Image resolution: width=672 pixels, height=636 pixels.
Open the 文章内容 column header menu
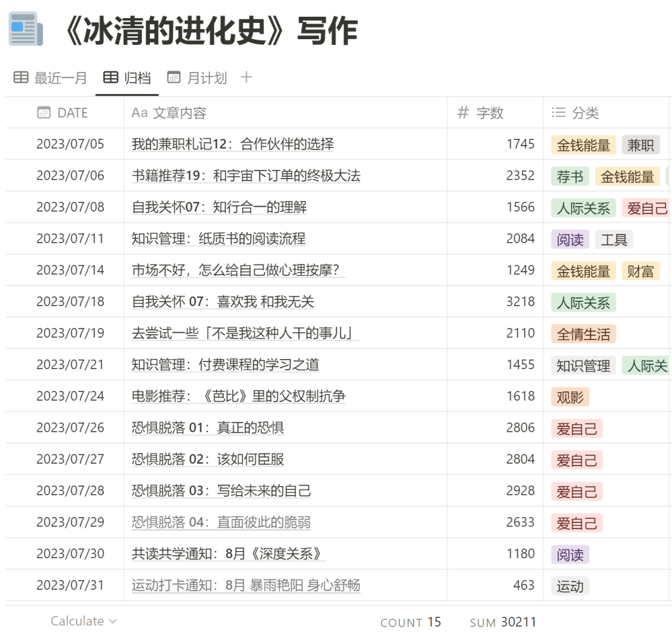286,113
